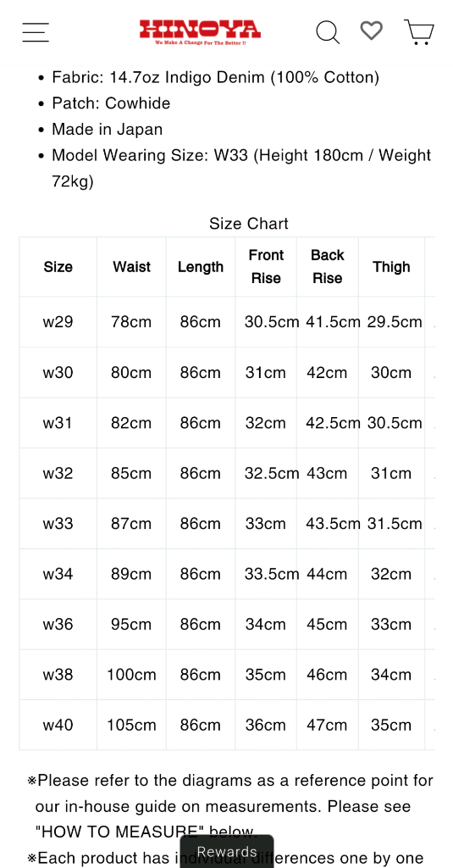The image size is (453, 868).
Task: Click the 87cm waist value for w33
Action: point(131,524)
